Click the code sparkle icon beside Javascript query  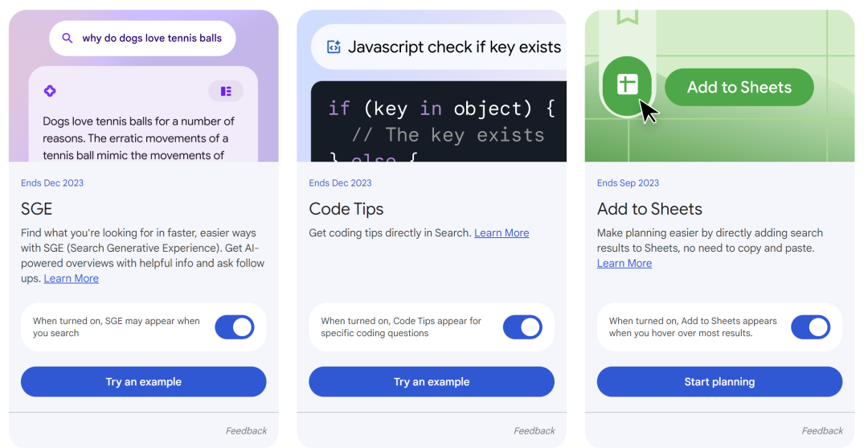334,47
